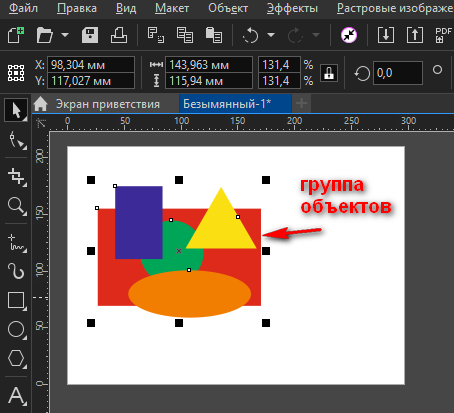Click the Publish to PDF icon

tap(443, 35)
